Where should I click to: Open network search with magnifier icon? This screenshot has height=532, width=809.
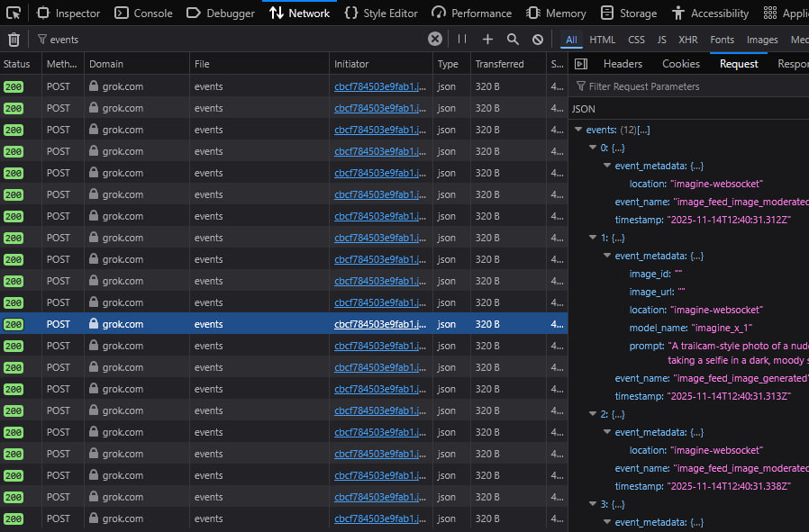[x=513, y=40]
